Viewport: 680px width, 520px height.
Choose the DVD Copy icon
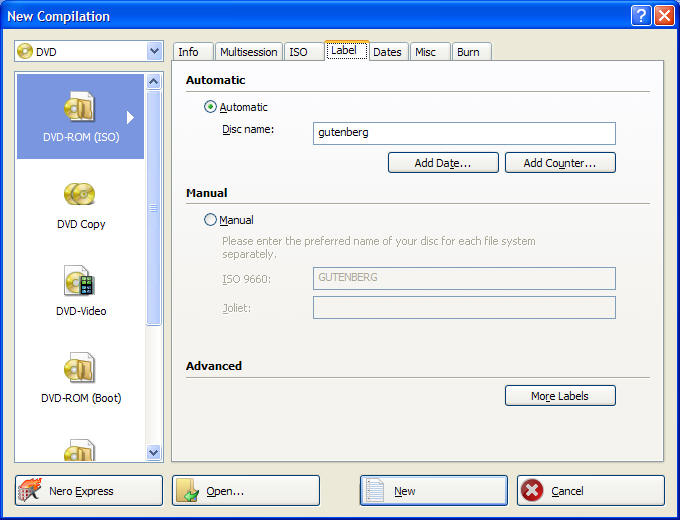coord(79,194)
